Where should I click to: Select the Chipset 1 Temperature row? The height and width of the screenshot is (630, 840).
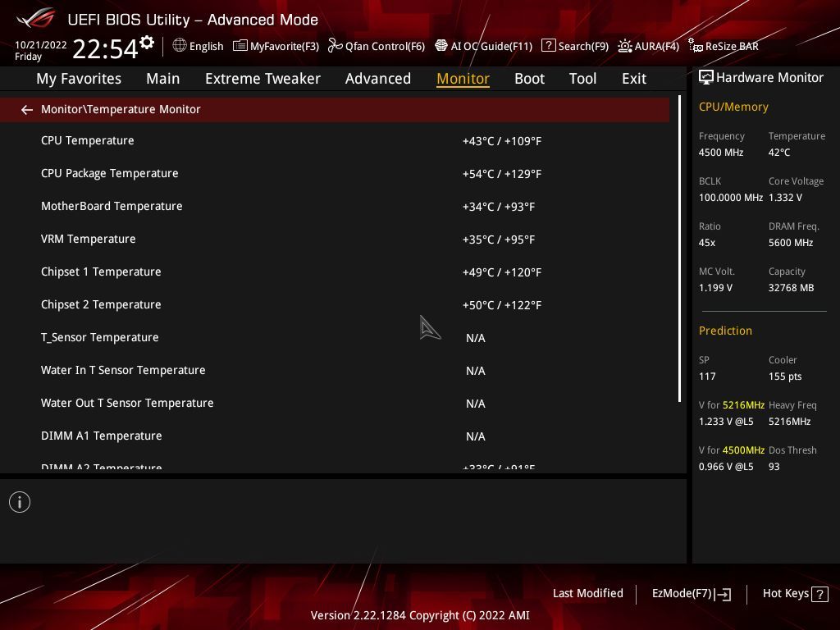click(335, 272)
